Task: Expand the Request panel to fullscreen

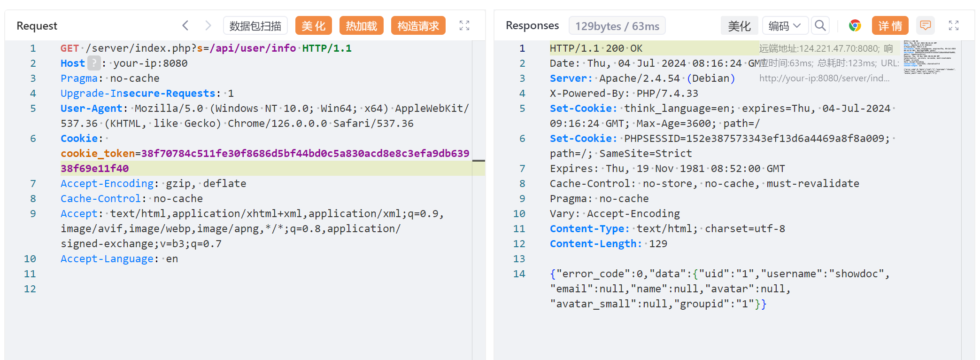Action: [x=464, y=25]
